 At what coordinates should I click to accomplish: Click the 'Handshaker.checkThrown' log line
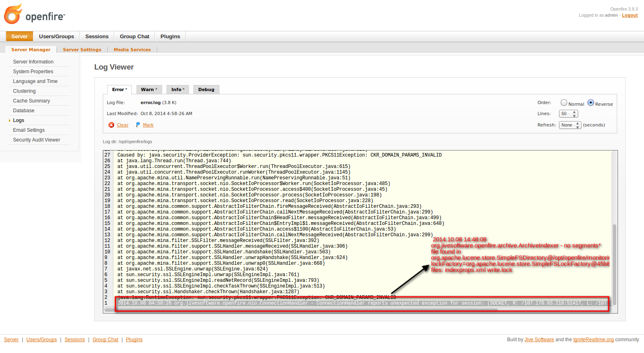pyautogui.click(x=208, y=292)
